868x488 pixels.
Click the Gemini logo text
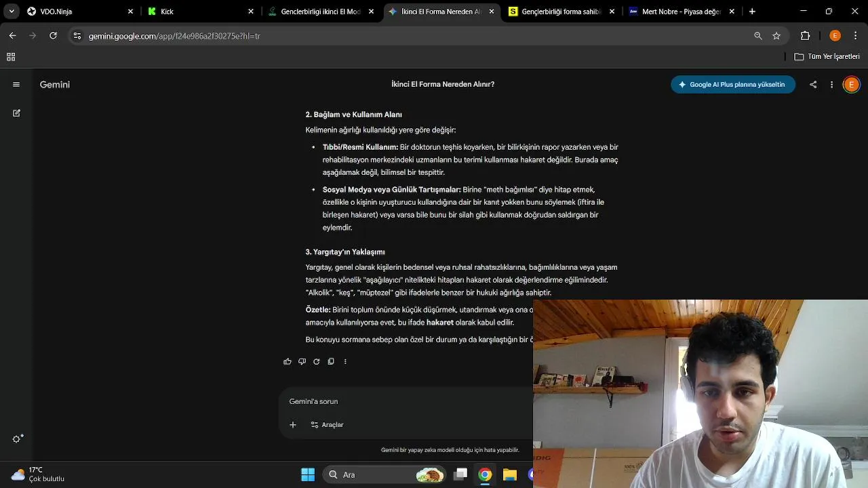point(55,85)
